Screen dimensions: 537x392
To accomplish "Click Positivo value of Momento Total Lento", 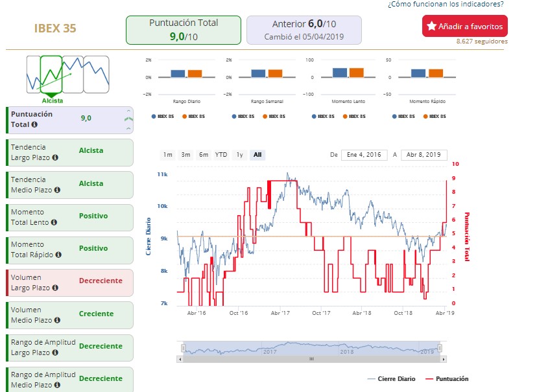I will tap(93, 216).
